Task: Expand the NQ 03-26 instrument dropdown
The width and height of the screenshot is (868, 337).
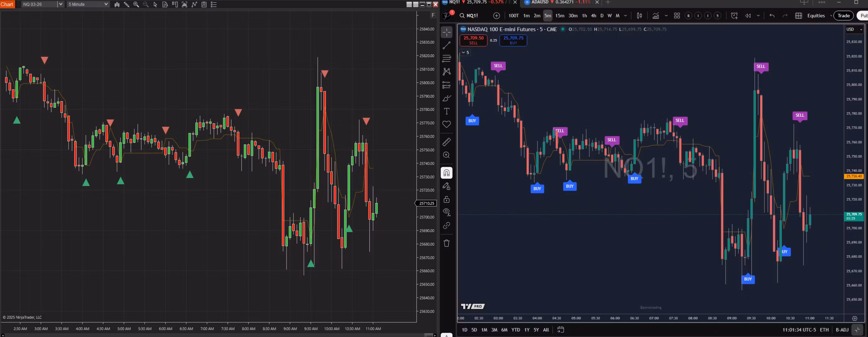Action: pyautogui.click(x=61, y=4)
